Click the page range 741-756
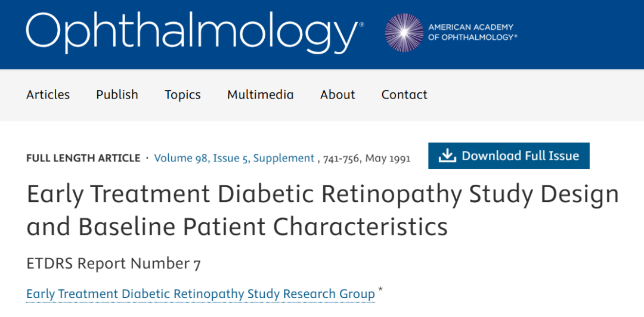 pos(341,158)
